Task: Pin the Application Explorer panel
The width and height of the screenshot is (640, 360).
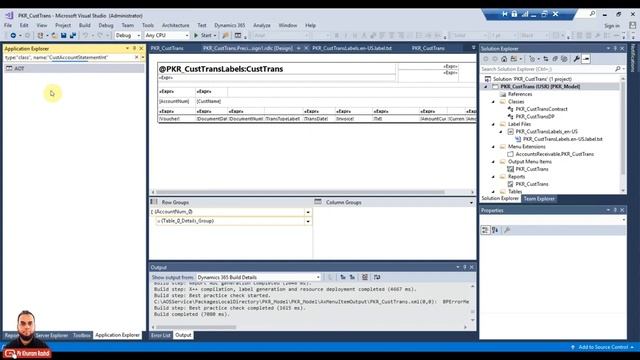Action: click(134, 48)
